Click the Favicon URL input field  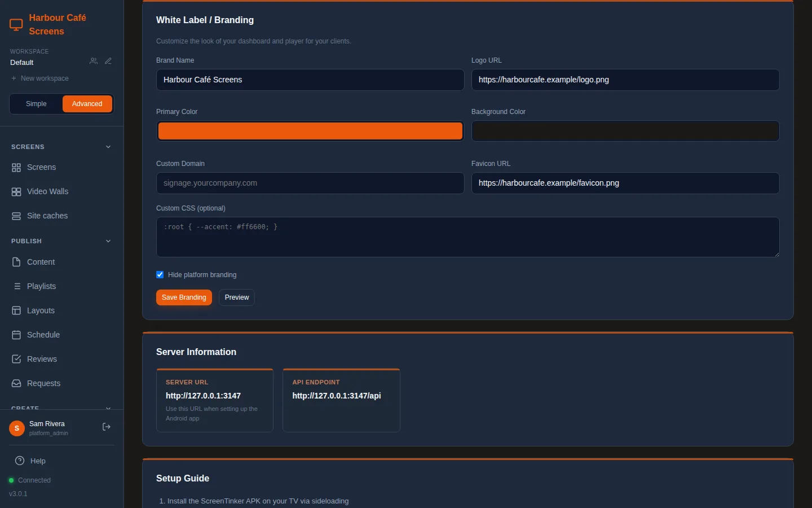point(625,183)
